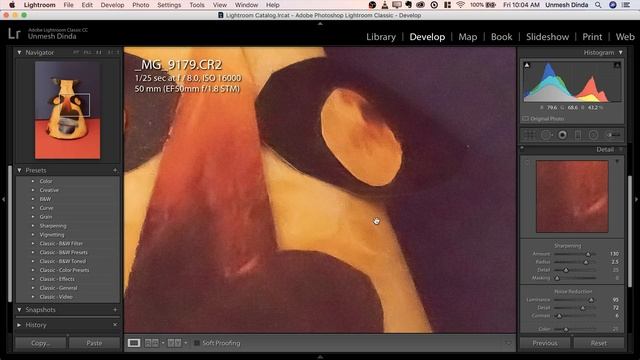Click the Paste button
Image resolution: width=640 pixels, height=360 pixels.
[x=94, y=343]
